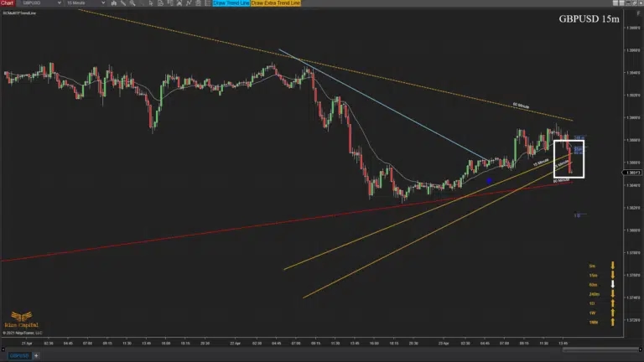Add new chart tab with plus button

point(35,356)
